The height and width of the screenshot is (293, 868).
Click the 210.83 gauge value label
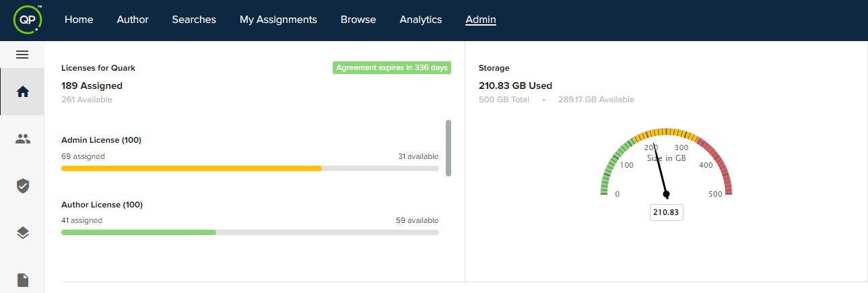click(x=667, y=212)
